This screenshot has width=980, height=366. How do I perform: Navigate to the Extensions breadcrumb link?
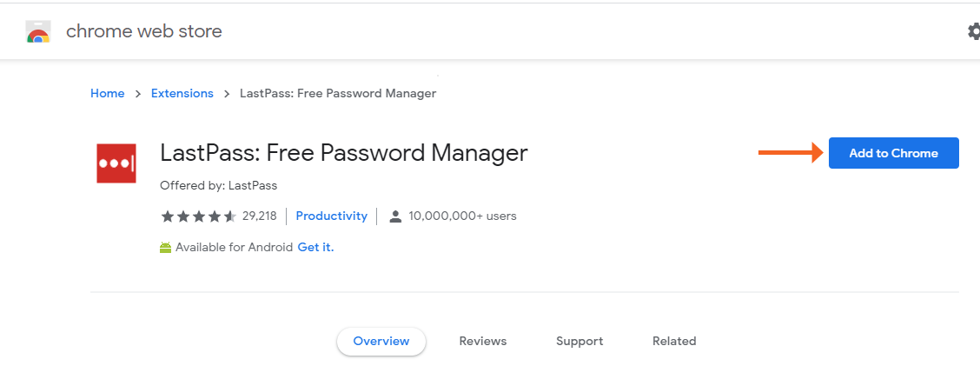[182, 93]
